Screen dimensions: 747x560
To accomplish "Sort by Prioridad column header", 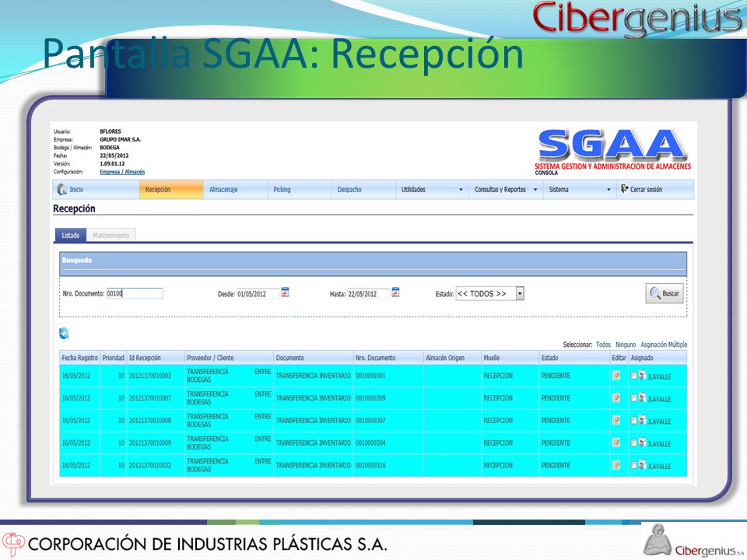I will click(x=114, y=358).
